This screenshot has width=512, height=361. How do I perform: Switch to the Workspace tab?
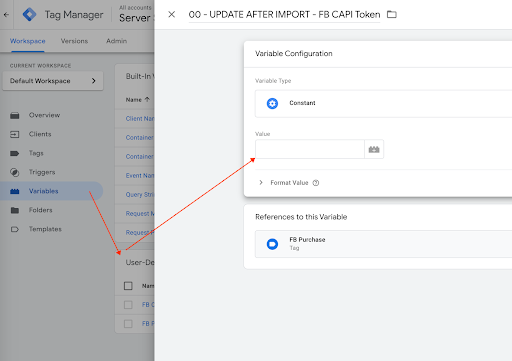pyautogui.click(x=28, y=41)
